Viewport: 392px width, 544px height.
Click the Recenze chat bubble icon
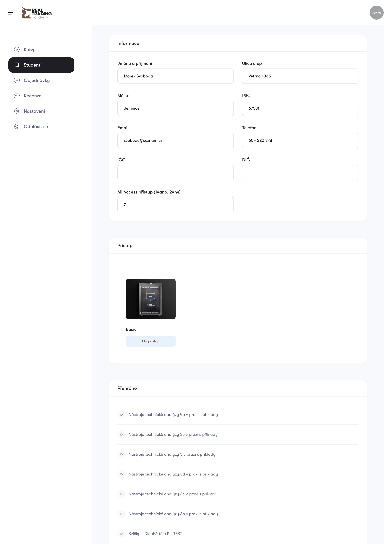coord(17,96)
